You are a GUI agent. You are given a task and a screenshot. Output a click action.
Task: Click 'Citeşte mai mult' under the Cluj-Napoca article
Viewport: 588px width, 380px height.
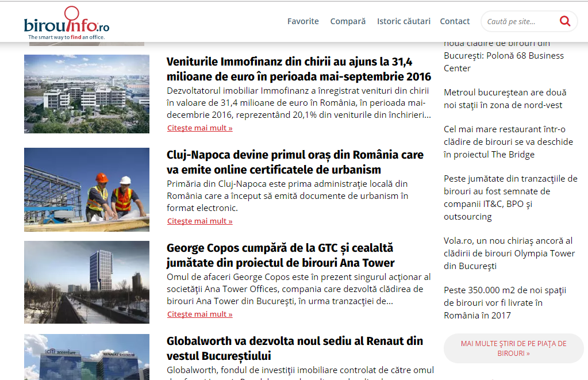(x=199, y=221)
